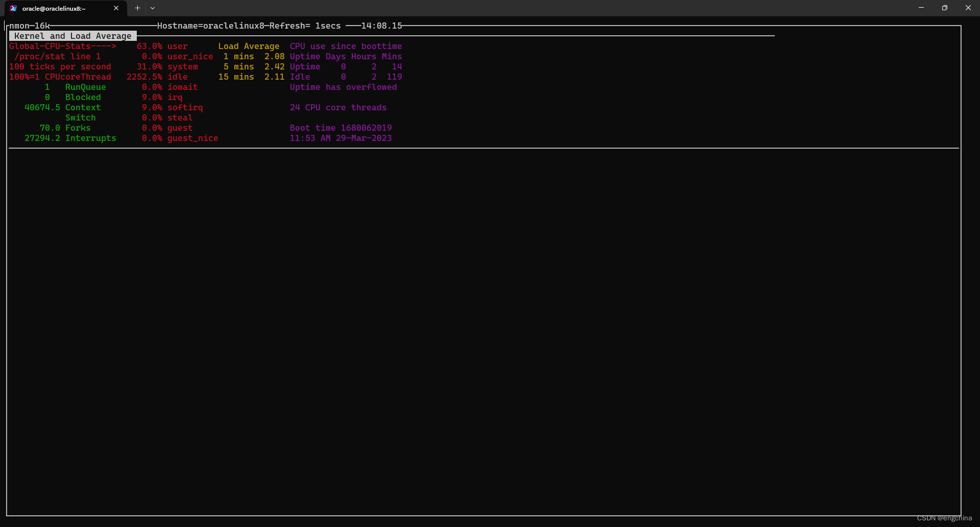This screenshot has height=527, width=980.
Task: Click the Kernel and Load Average header
Action: (73, 36)
